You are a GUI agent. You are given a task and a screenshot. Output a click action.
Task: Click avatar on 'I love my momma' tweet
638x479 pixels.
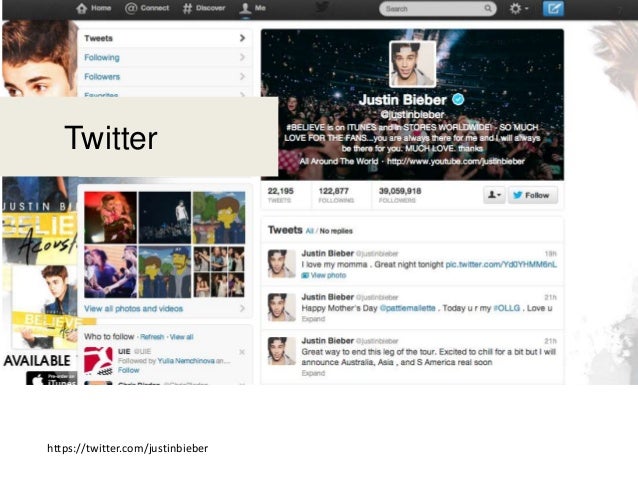(282, 263)
